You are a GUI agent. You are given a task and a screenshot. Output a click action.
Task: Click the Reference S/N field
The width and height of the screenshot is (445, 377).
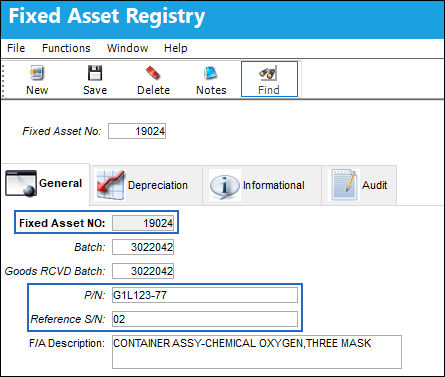point(205,319)
